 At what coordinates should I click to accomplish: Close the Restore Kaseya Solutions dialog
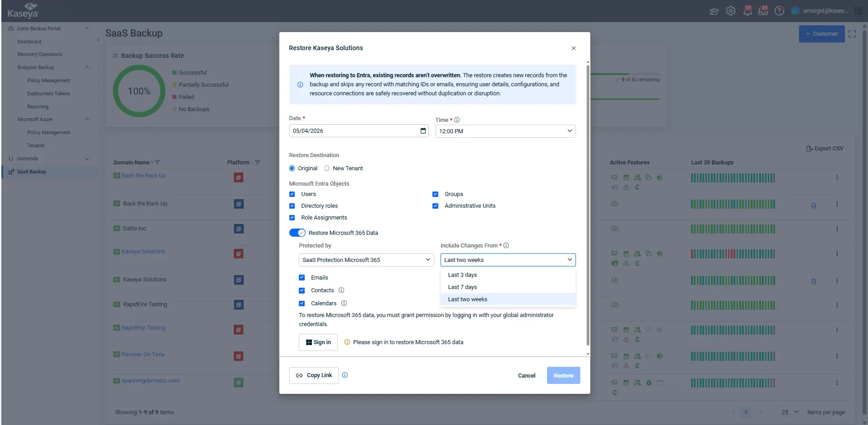click(574, 48)
